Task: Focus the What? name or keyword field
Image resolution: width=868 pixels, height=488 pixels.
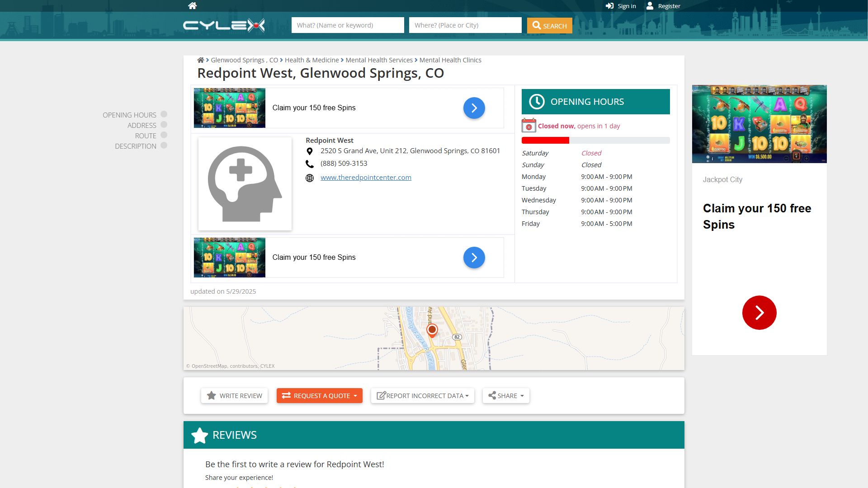Action: 348,25
